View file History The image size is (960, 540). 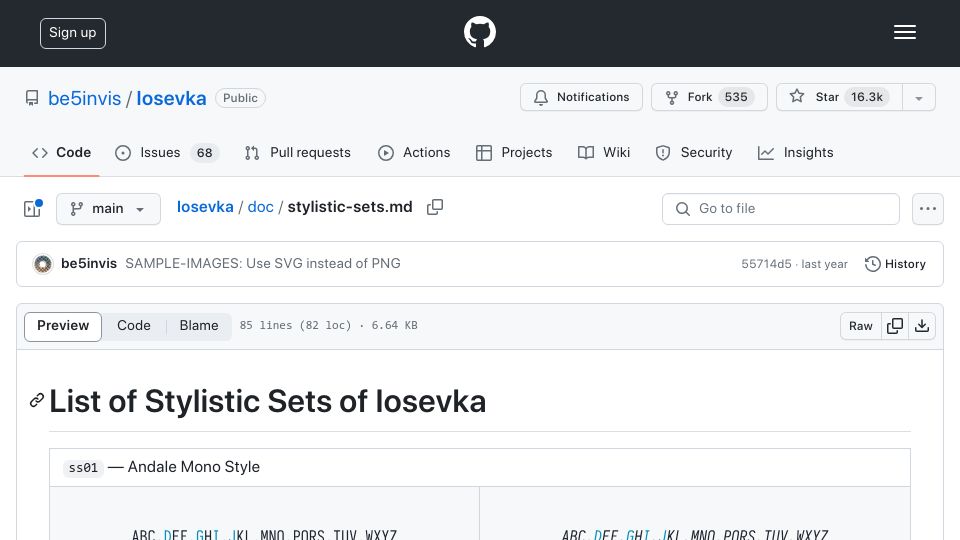click(x=895, y=264)
